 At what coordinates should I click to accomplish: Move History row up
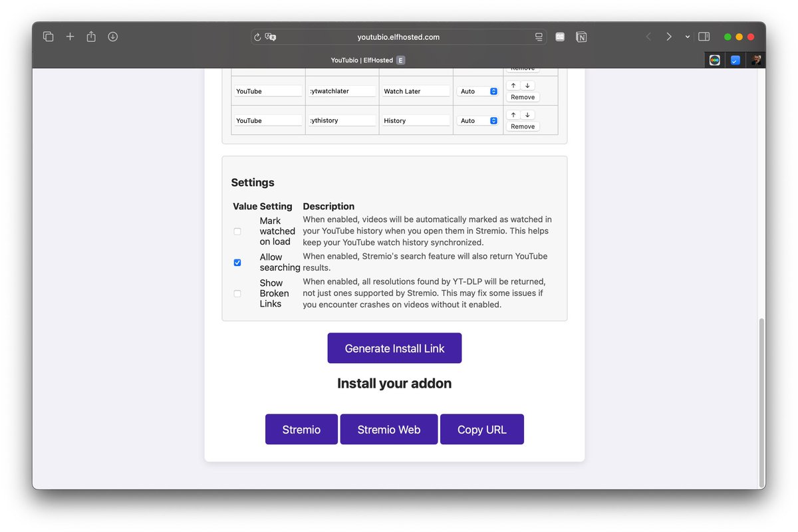click(x=513, y=114)
